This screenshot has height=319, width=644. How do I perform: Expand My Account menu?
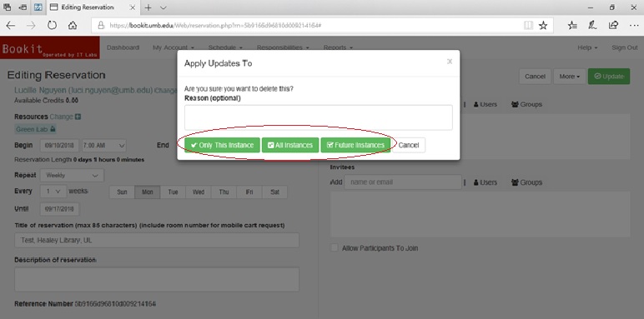point(174,47)
